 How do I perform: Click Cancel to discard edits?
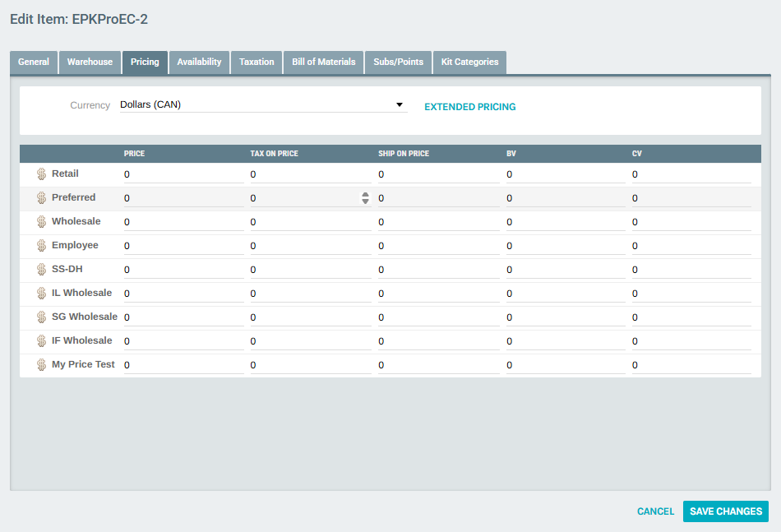(x=655, y=511)
